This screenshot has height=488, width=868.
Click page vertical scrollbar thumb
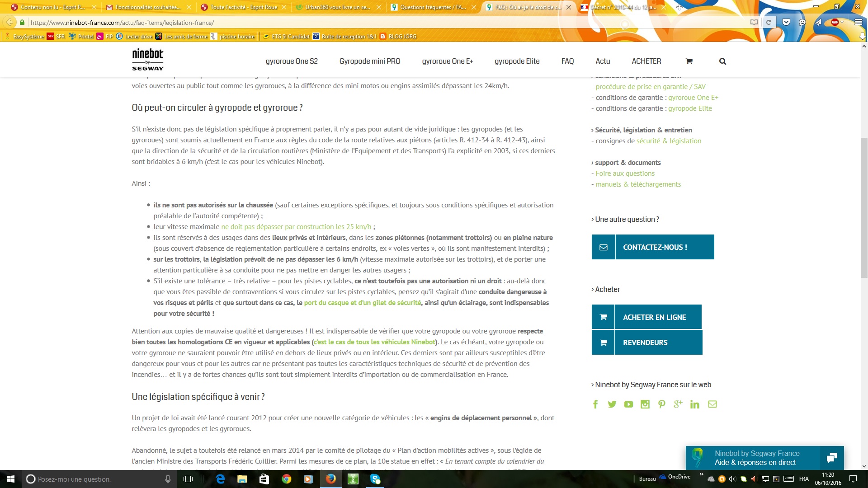(x=864, y=207)
